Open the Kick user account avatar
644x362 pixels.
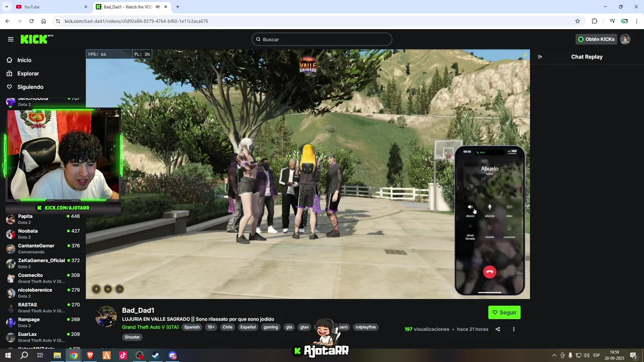(x=625, y=39)
